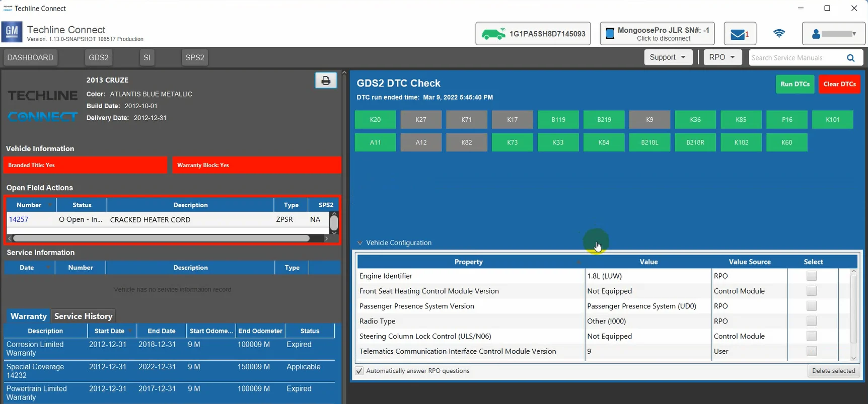This screenshot has width=868, height=404.
Task: Select the Radio Type row checkbox
Action: [811, 321]
